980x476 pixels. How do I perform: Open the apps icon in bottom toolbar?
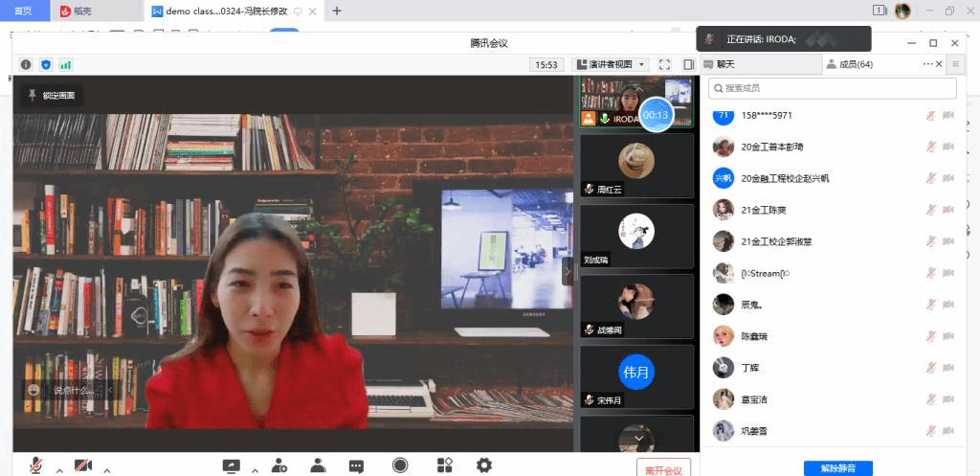tap(445, 465)
